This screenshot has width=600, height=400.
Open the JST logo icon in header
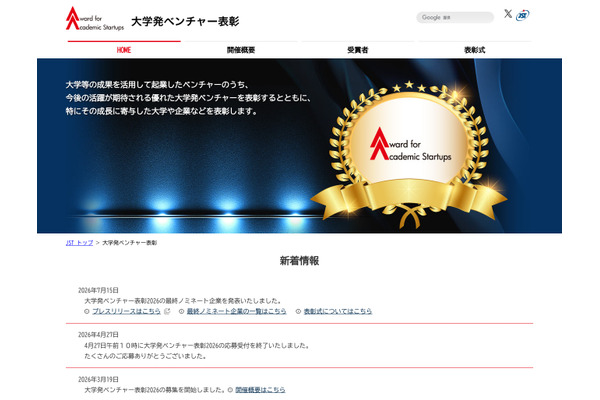(x=523, y=15)
